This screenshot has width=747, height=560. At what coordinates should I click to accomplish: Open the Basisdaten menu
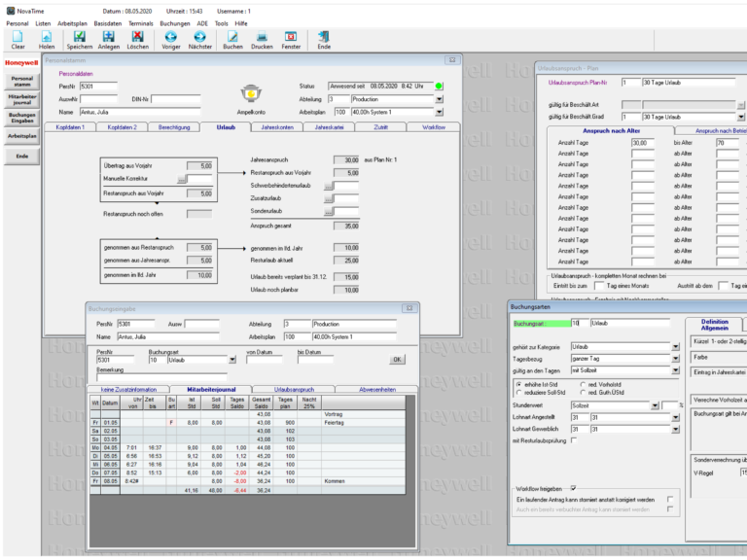click(108, 22)
